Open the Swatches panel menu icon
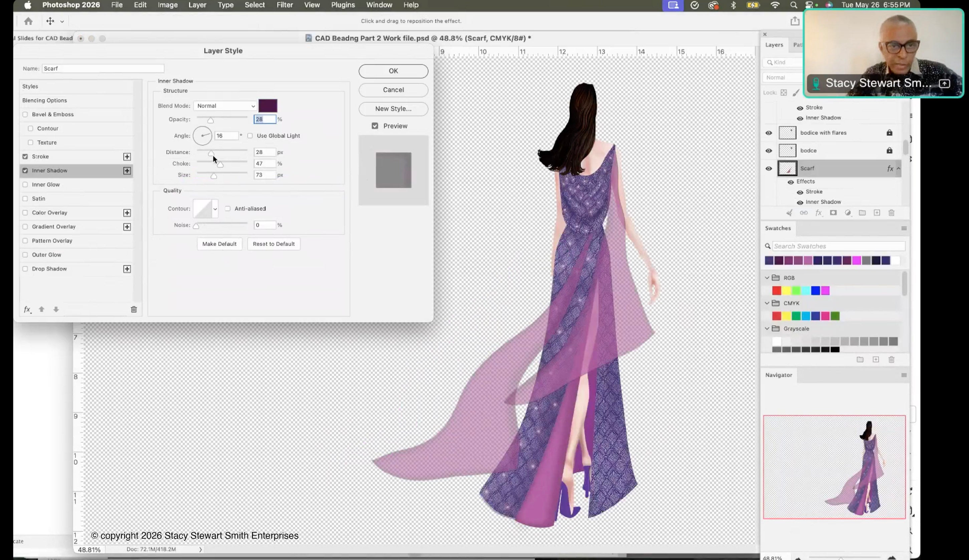The width and height of the screenshot is (969, 560). (904, 228)
